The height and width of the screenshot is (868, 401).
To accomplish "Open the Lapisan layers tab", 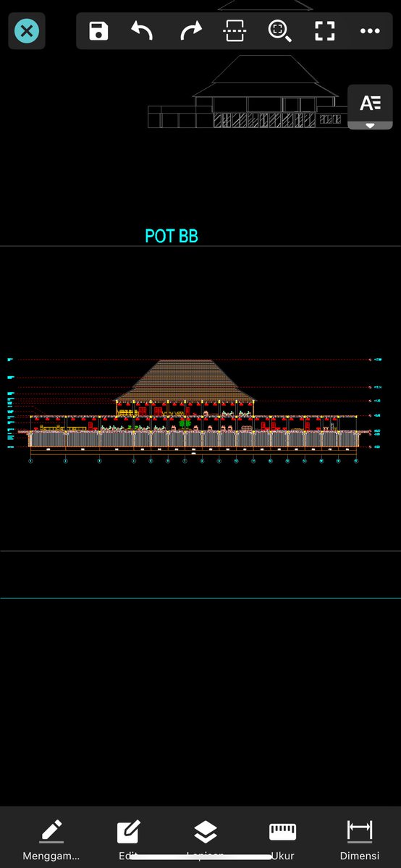I will click(x=206, y=840).
